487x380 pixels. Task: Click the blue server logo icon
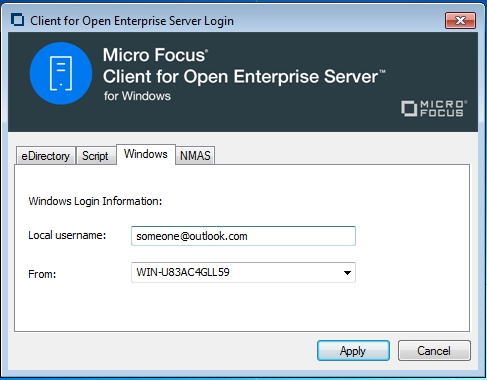point(61,73)
